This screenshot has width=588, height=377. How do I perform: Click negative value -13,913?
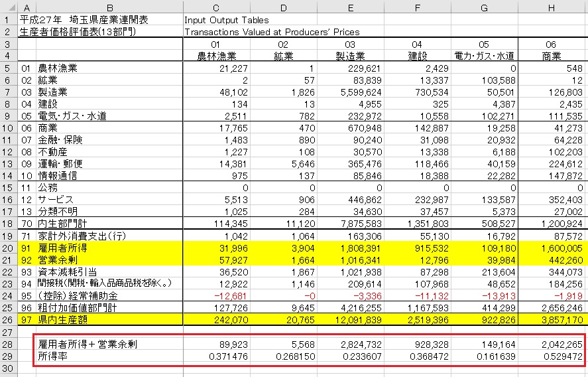tap(499, 296)
